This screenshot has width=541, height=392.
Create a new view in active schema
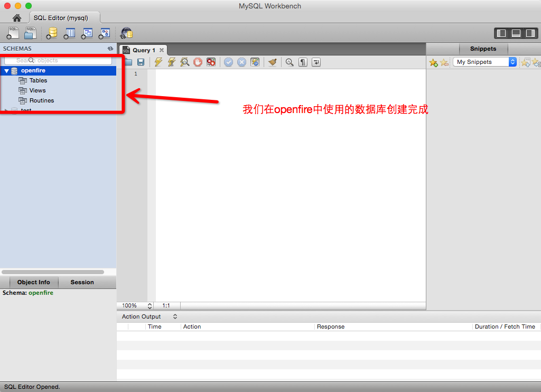tap(87, 33)
